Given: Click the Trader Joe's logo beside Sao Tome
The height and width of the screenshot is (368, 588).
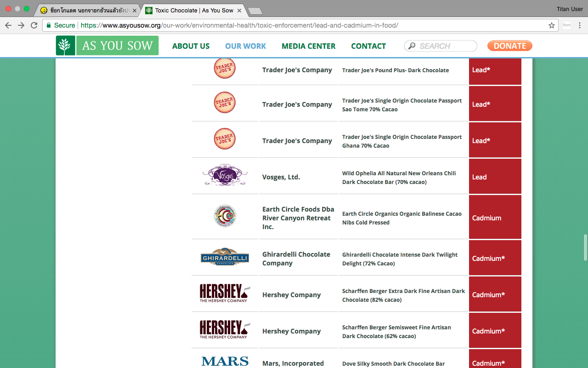Looking at the screenshot, I should (225, 103).
